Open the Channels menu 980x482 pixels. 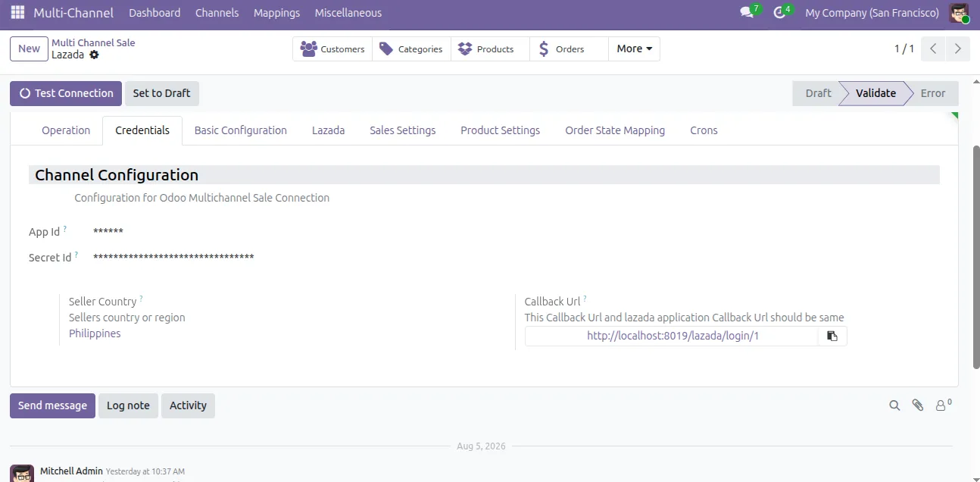point(217,13)
